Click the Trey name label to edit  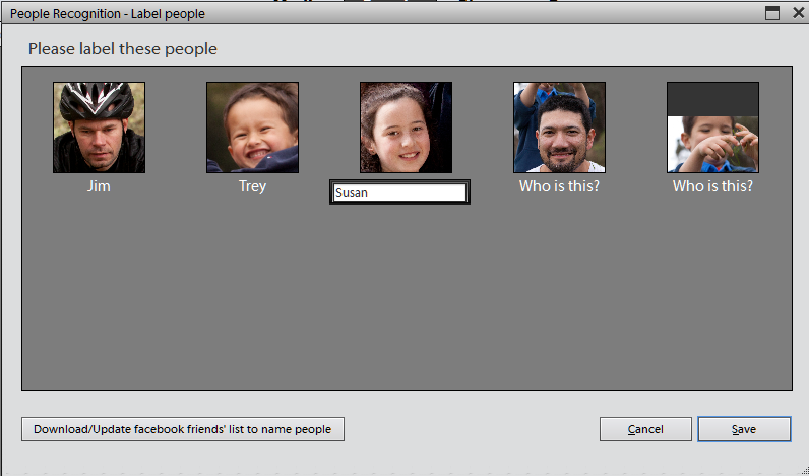[x=252, y=186]
